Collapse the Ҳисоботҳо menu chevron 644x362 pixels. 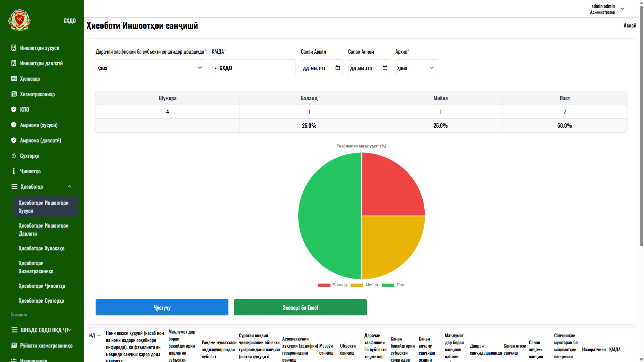pyautogui.click(x=70, y=186)
